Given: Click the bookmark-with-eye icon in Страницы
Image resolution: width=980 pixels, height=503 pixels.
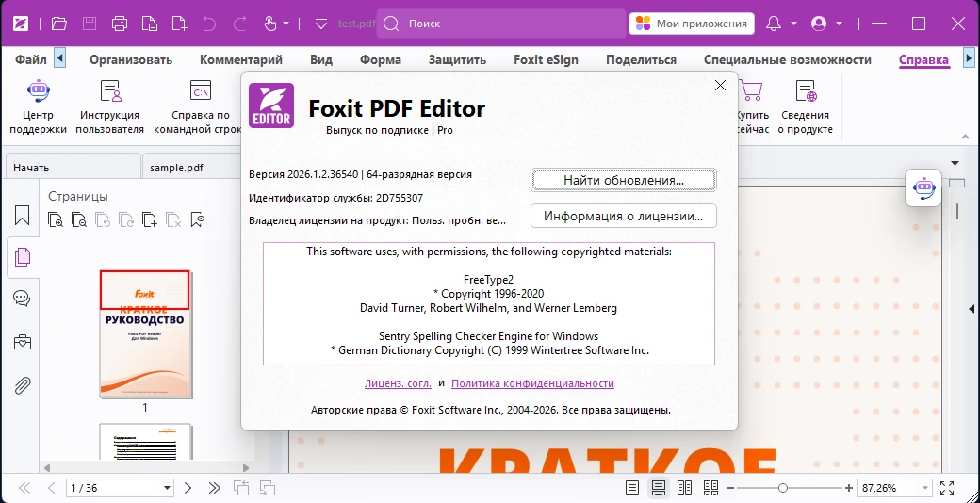Looking at the screenshot, I should point(198,219).
